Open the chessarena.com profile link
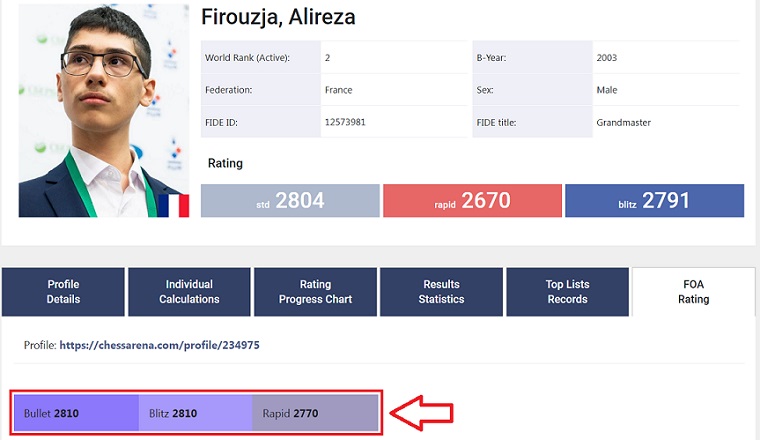This screenshot has width=760, height=440. (160, 346)
